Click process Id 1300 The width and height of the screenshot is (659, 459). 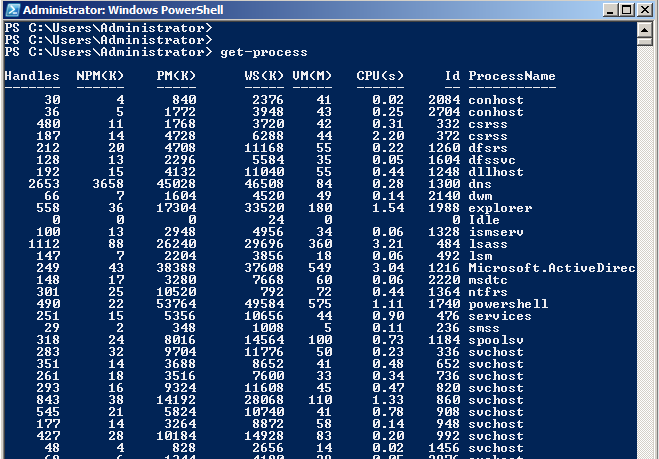(445, 184)
